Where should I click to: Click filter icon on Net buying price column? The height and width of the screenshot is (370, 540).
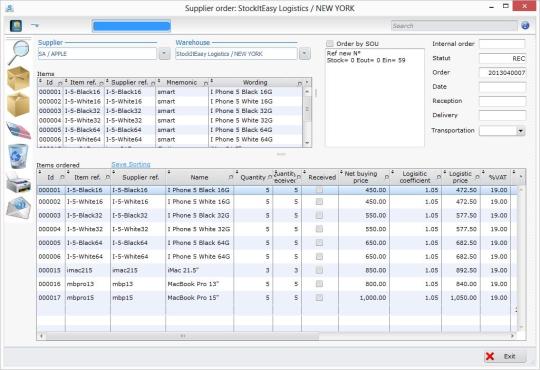pos(386,177)
